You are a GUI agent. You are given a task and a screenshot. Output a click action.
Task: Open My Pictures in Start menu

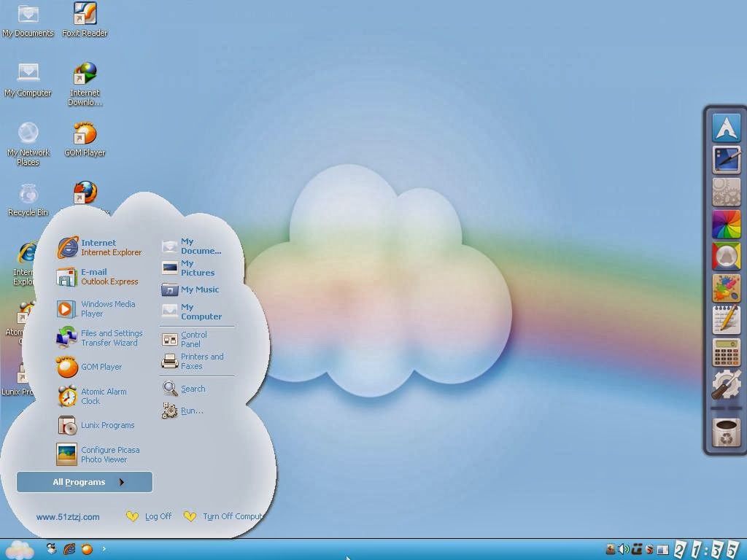click(188, 268)
